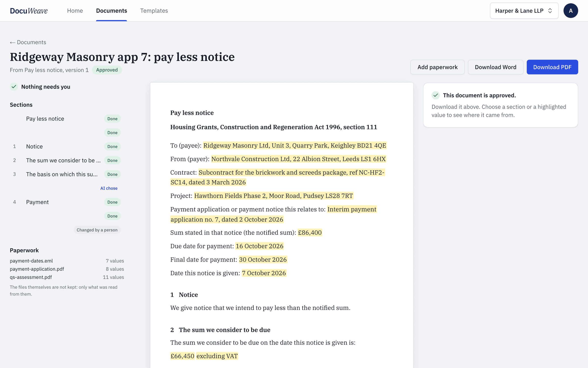This screenshot has width=588, height=368.
Task: Click the highlighted £86,400 notified sum
Action: 310,233
